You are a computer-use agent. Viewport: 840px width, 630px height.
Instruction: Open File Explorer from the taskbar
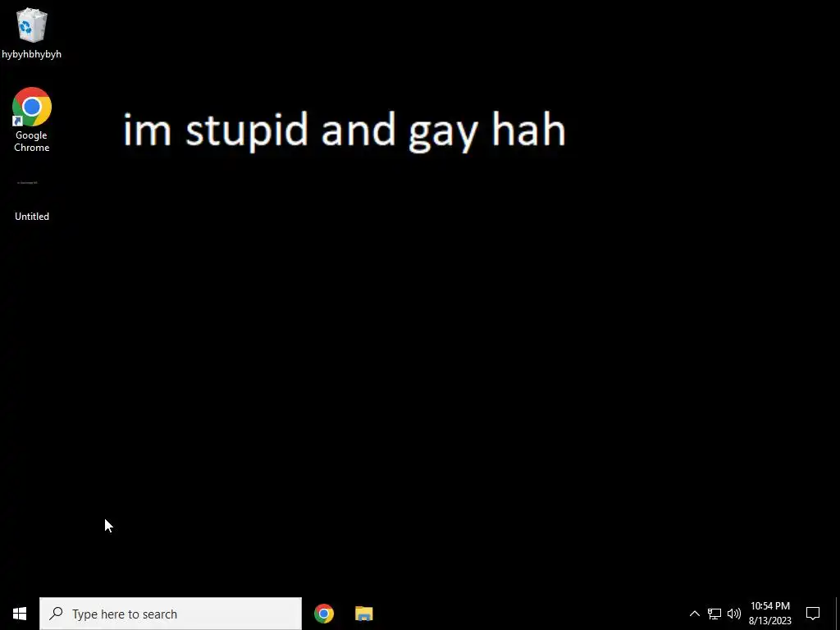(x=363, y=614)
